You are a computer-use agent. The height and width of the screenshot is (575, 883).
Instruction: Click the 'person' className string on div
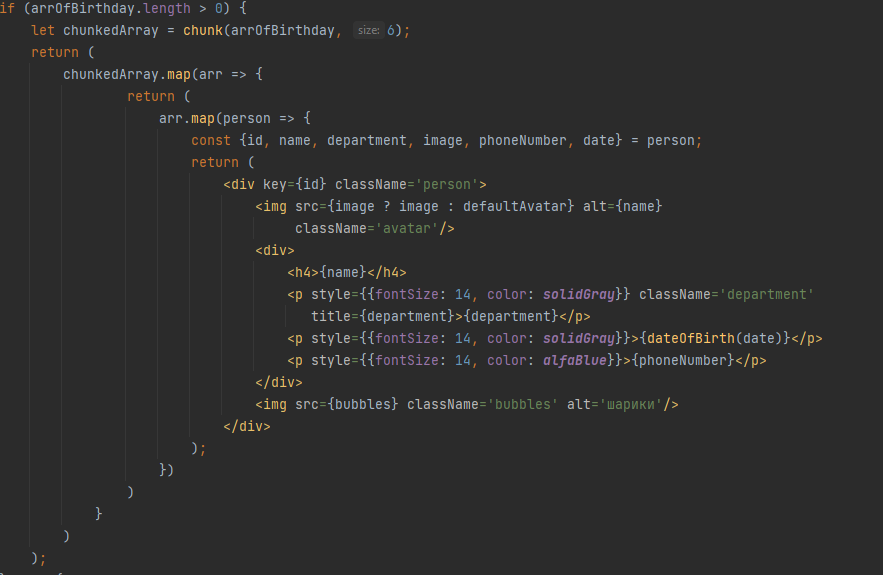point(447,184)
